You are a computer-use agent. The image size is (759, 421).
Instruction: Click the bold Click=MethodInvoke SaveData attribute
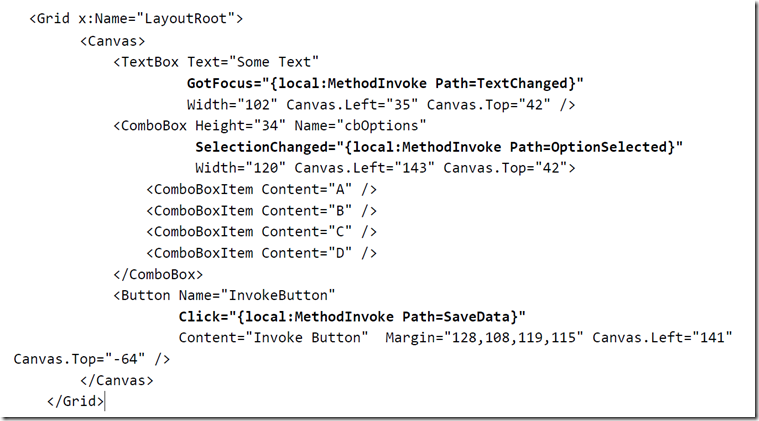coord(352,316)
